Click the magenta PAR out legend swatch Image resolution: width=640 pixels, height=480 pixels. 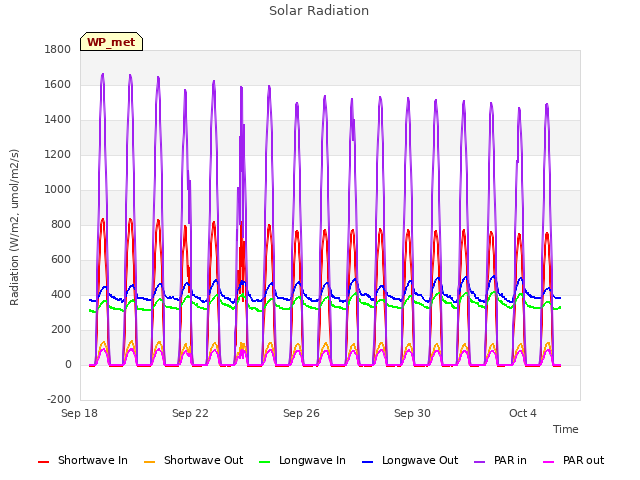coord(549,462)
